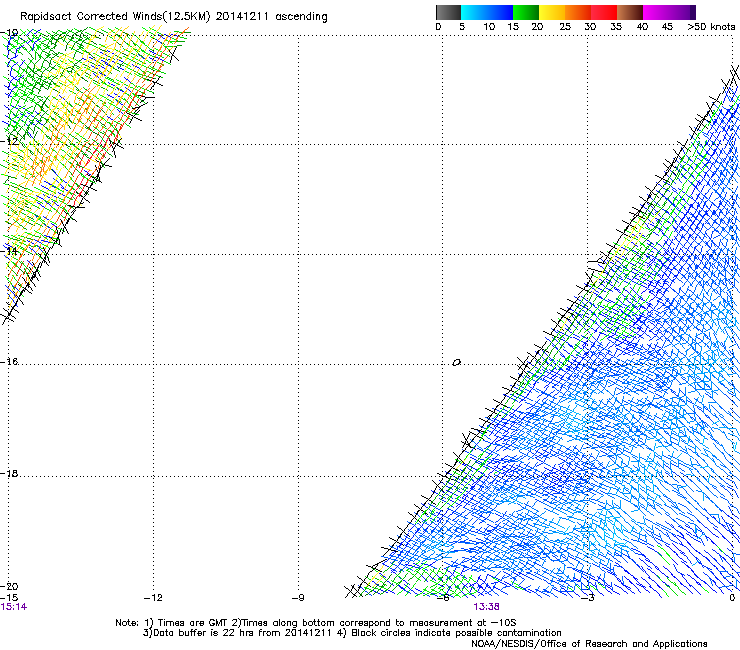Click the latitude label '-18' on left axis
This screenshot has height=650, width=740.
[9, 473]
